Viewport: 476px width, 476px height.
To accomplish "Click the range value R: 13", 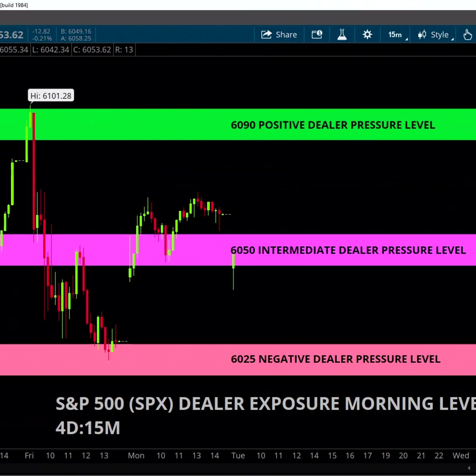I will [x=124, y=50].
